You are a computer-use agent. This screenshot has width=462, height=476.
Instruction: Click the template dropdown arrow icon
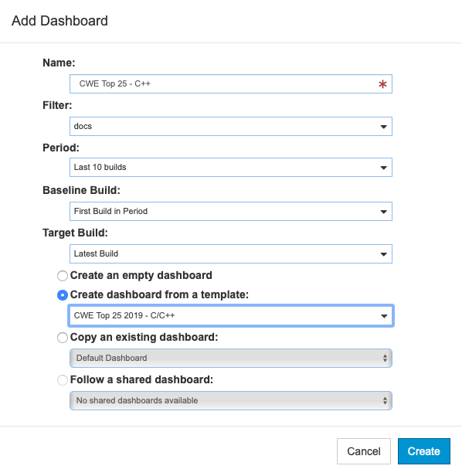384,316
